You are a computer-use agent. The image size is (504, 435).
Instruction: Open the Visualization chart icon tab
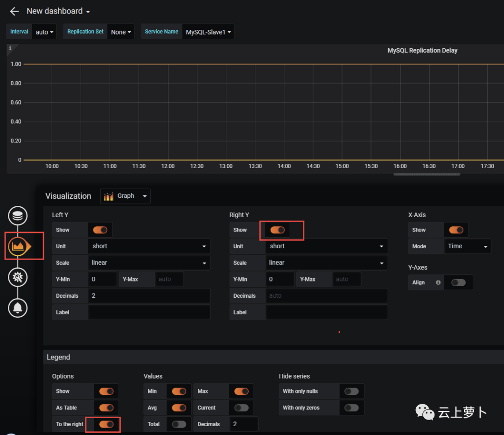(x=19, y=246)
